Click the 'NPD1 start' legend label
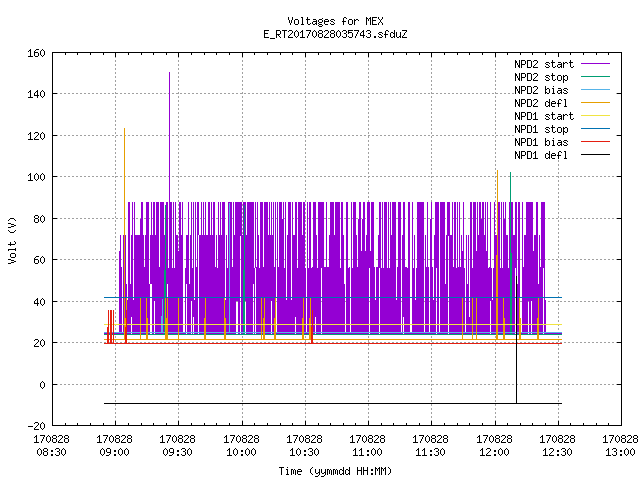Screen dimensions: 640x480 click(x=544, y=116)
